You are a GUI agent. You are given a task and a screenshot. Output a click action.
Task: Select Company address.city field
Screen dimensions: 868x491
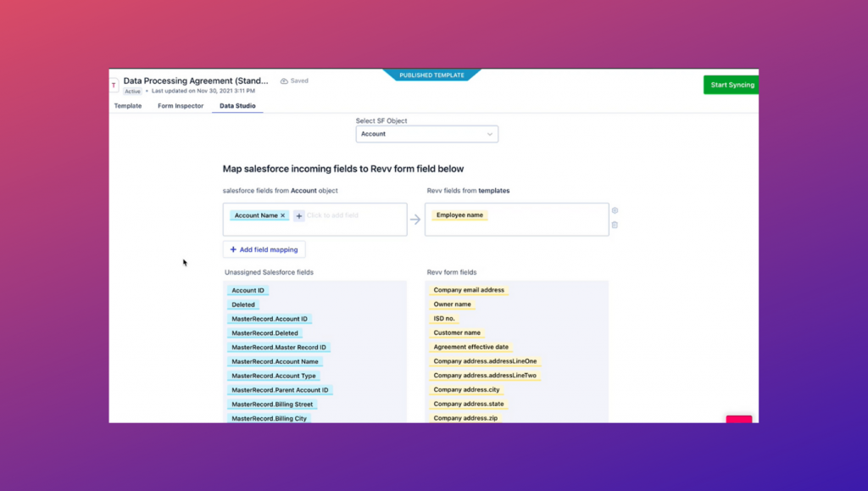click(467, 390)
